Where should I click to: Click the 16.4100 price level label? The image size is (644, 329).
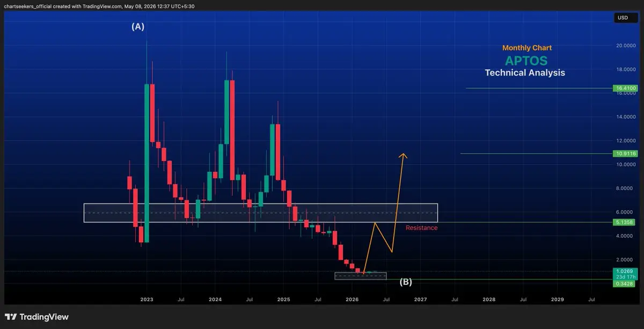point(624,88)
